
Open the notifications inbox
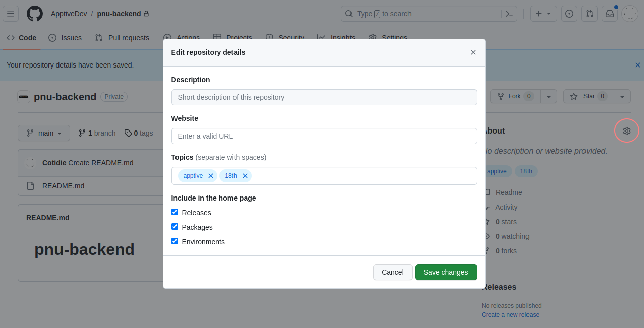click(610, 14)
